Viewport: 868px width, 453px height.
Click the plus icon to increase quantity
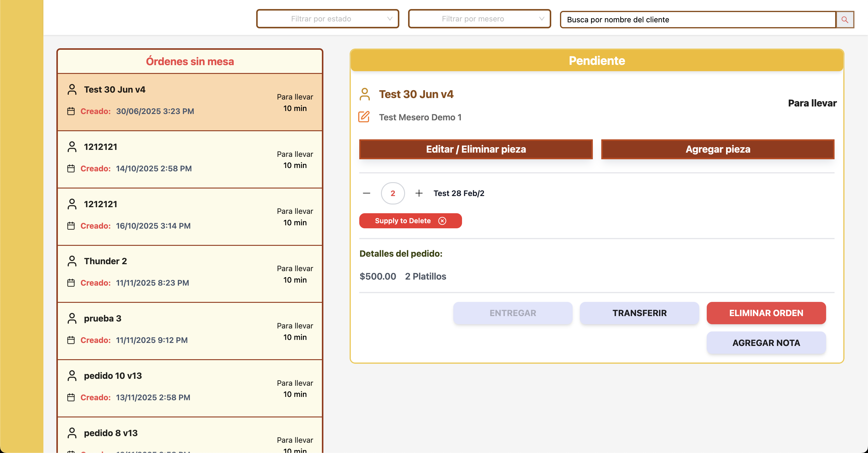pos(419,193)
